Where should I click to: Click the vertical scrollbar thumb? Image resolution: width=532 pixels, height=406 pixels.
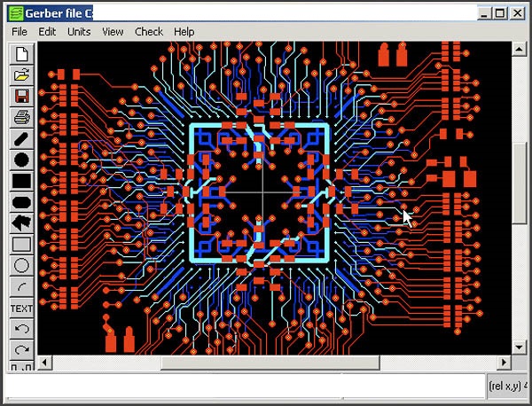(x=519, y=183)
